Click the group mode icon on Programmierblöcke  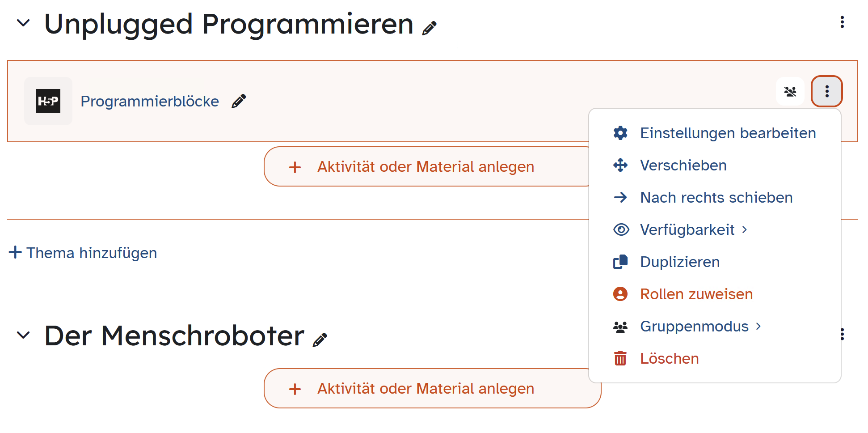tap(790, 91)
